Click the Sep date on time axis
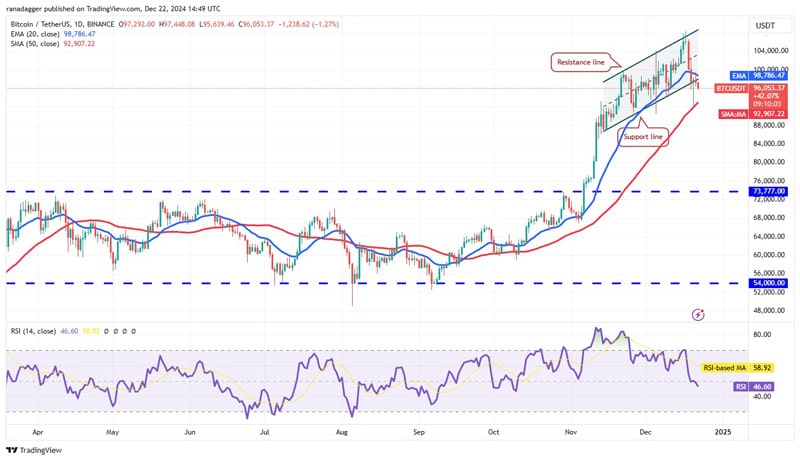This screenshot has height=460, width=800. pos(418,432)
